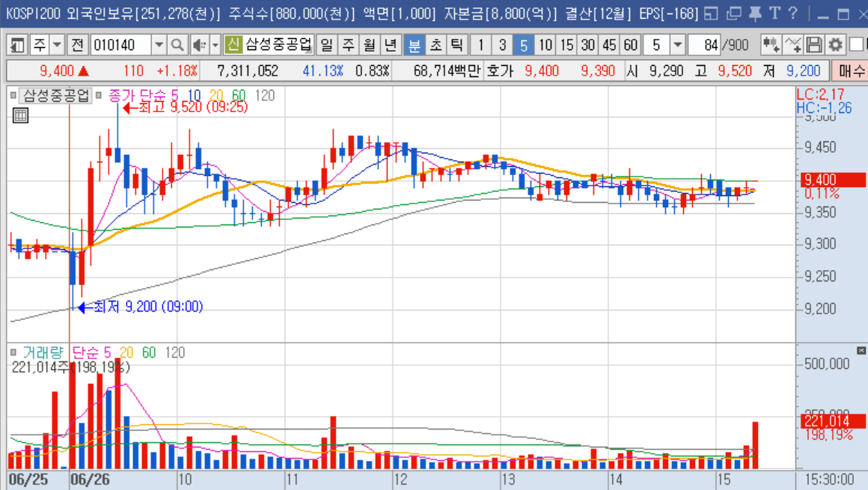The height and width of the screenshot is (490, 868).
Task: Open the data grid icon below stock name
Action: 20,115
